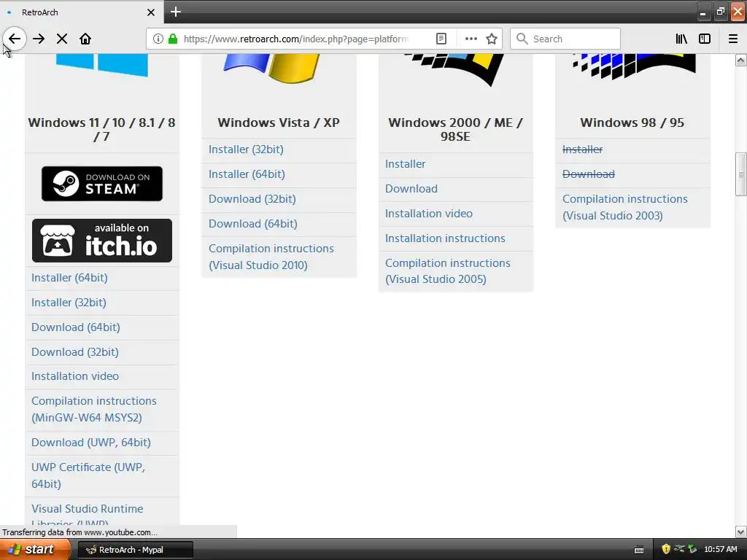Open the hamburger application menu
747x560 pixels.
tap(733, 39)
